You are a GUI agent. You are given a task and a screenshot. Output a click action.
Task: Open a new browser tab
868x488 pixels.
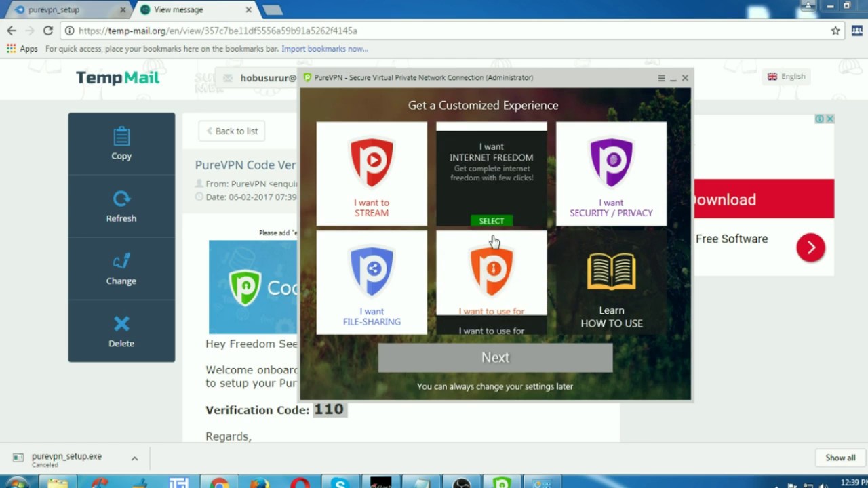tap(273, 9)
